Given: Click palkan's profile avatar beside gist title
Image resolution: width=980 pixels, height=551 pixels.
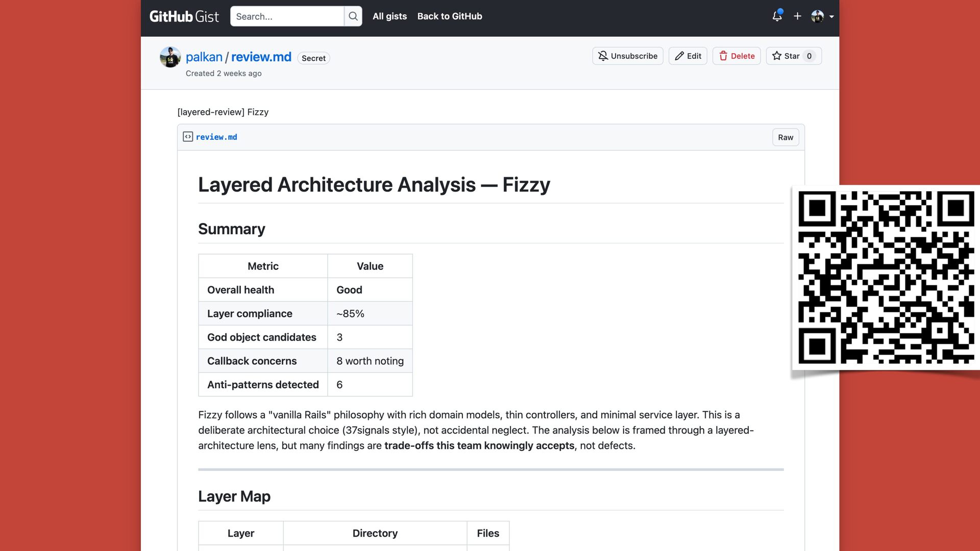Looking at the screenshot, I should (170, 57).
